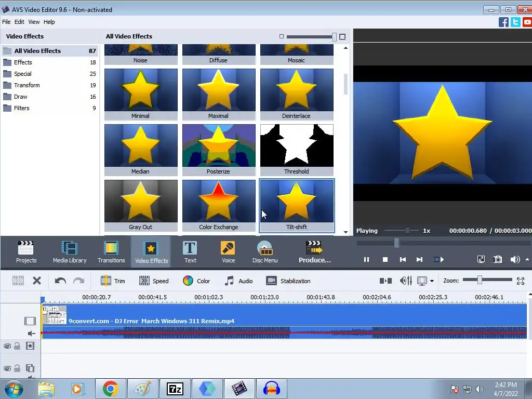Jump to previous frame in preview
532x399 pixels.
pyautogui.click(x=403, y=260)
